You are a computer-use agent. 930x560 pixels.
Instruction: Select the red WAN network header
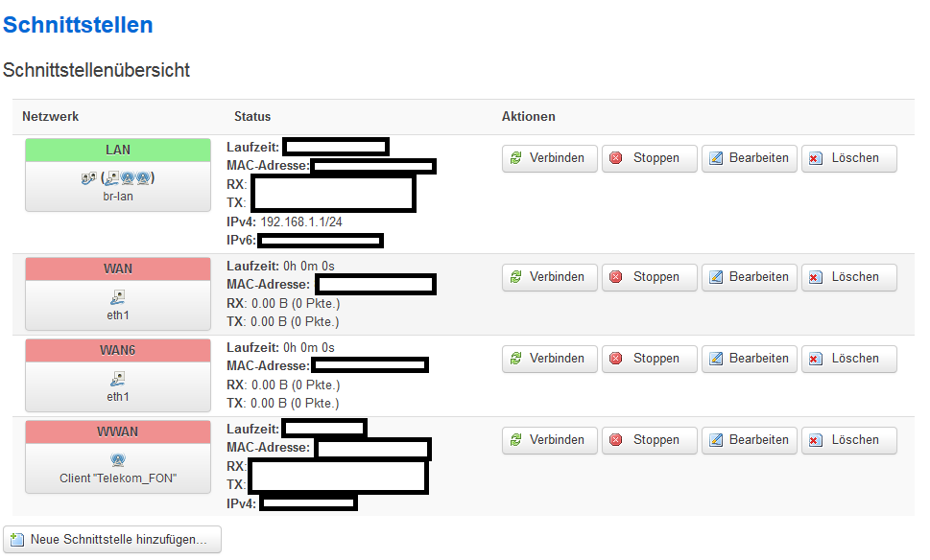pos(118,269)
